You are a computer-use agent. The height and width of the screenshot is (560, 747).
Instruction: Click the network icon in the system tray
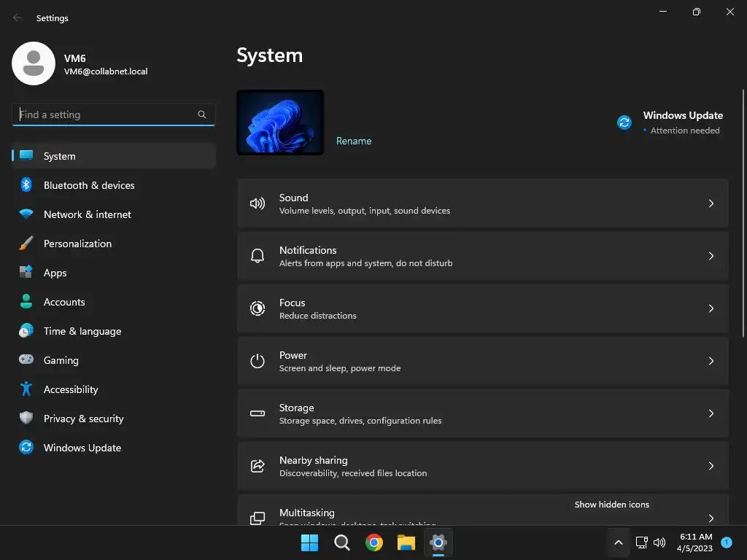click(642, 542)
